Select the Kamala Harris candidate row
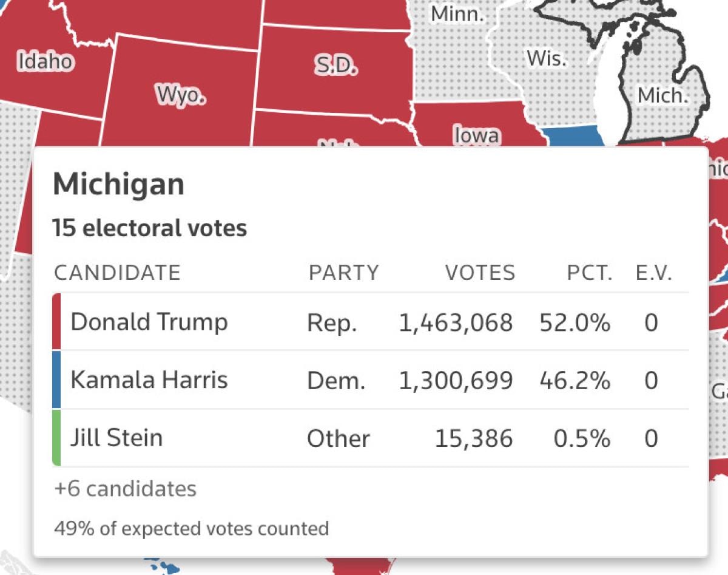 click(x=370, y=381)
